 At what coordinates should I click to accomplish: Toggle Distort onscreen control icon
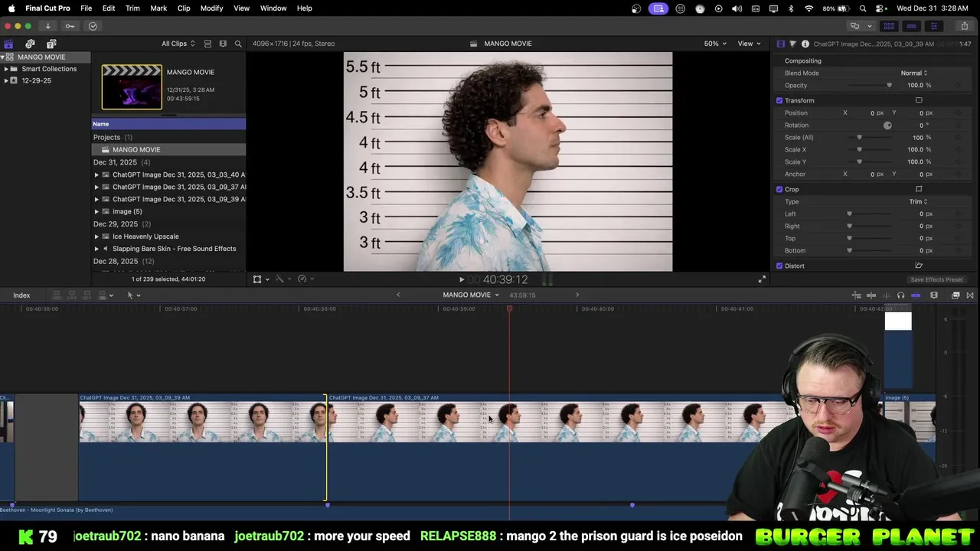919,266
